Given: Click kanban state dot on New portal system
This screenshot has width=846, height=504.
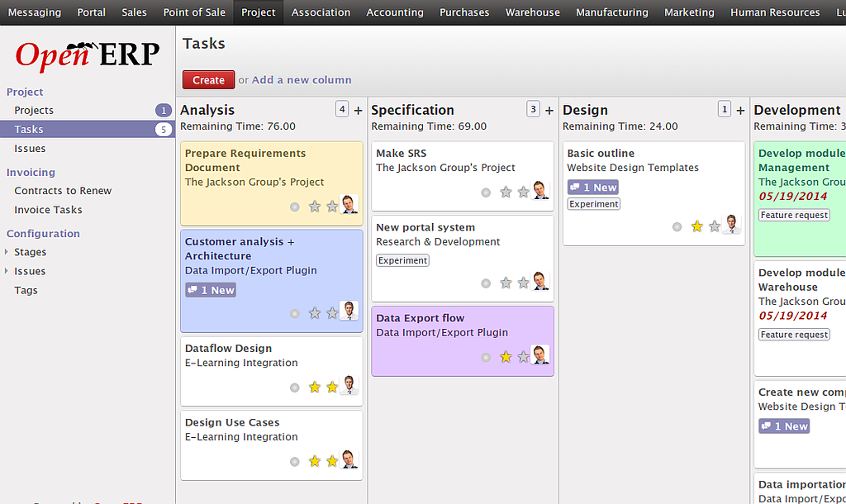Looking at the screenshot, I should coord(486,283).
